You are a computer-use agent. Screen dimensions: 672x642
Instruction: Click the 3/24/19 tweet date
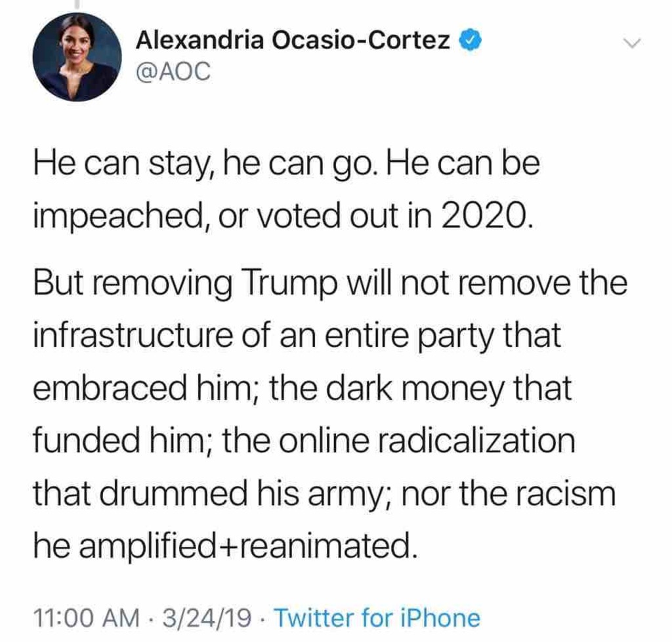click(x=208, y=617)
